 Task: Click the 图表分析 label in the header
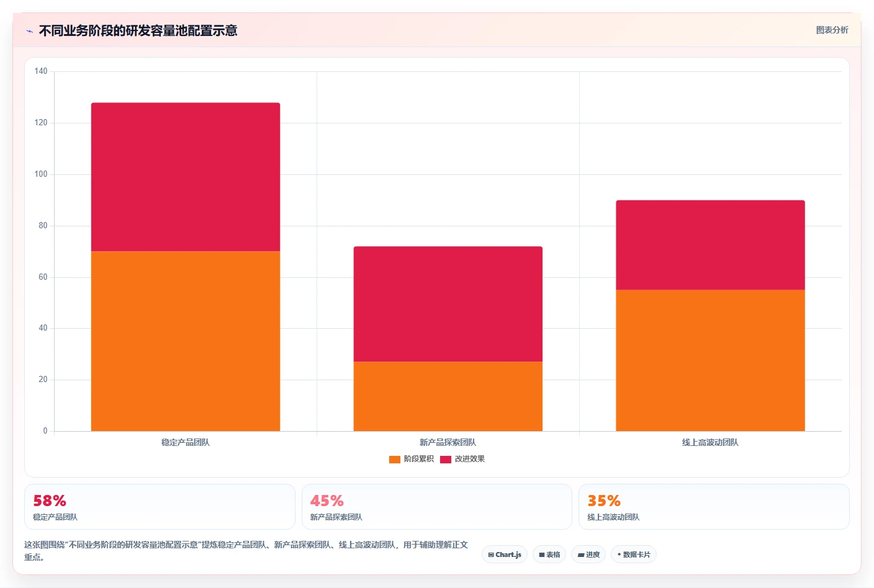click(832, 30)
